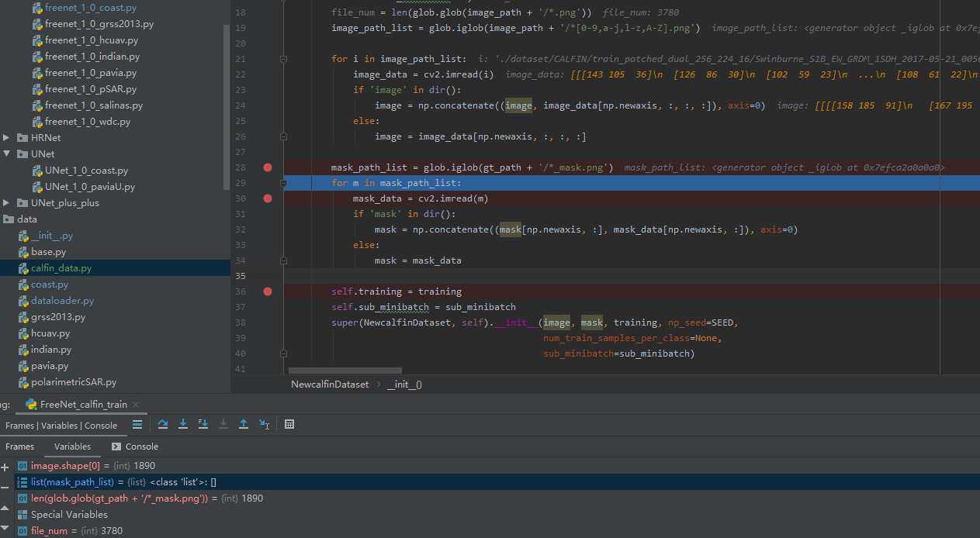Click the fold end marker at line 40

(284, 353)
